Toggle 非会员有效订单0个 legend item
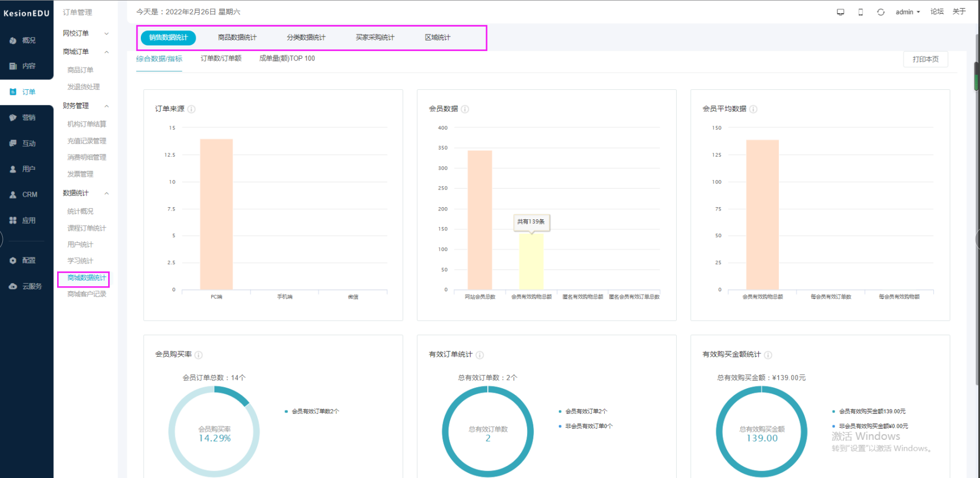 click(586, 426)
